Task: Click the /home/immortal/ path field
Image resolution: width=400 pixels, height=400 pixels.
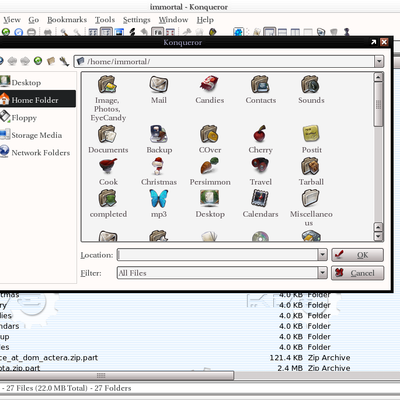Action: [224, 61]
